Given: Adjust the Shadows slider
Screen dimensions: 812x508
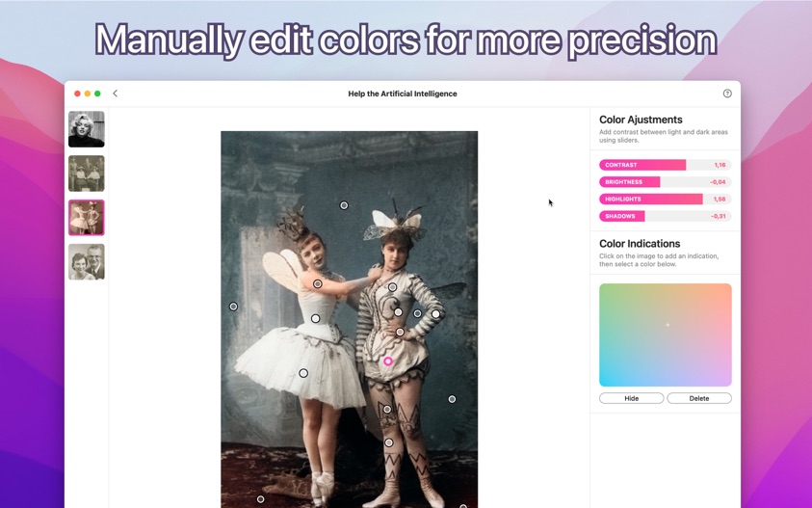Looking at the screenshot, I should click(665, 216).
